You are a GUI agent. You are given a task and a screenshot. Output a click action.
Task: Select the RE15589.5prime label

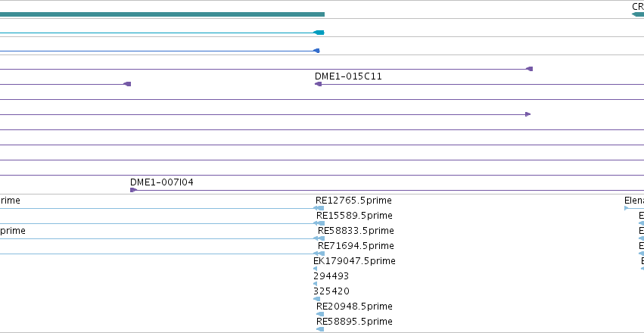point(354,216)
